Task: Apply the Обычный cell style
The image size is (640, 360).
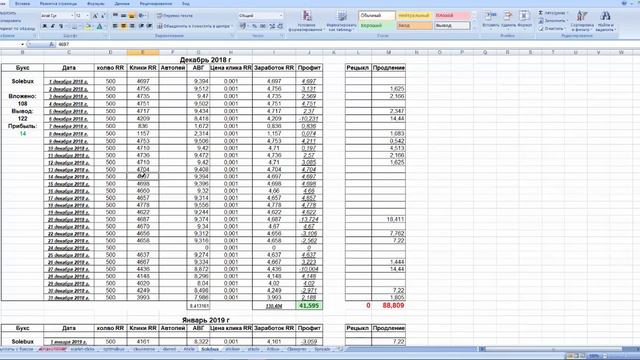Action: click(377, 16)
